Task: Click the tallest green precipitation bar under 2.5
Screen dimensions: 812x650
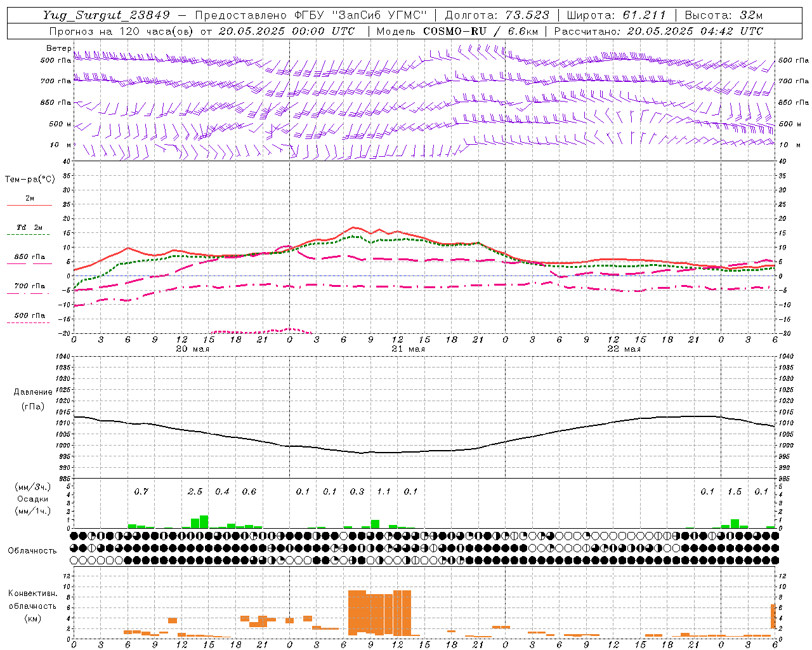Action: [204, 522]
